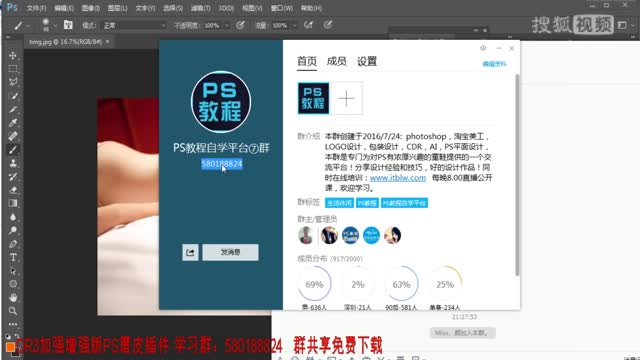Select the Hand tool
The height and width of the screenshot is (360, 640).
(13, 297)
